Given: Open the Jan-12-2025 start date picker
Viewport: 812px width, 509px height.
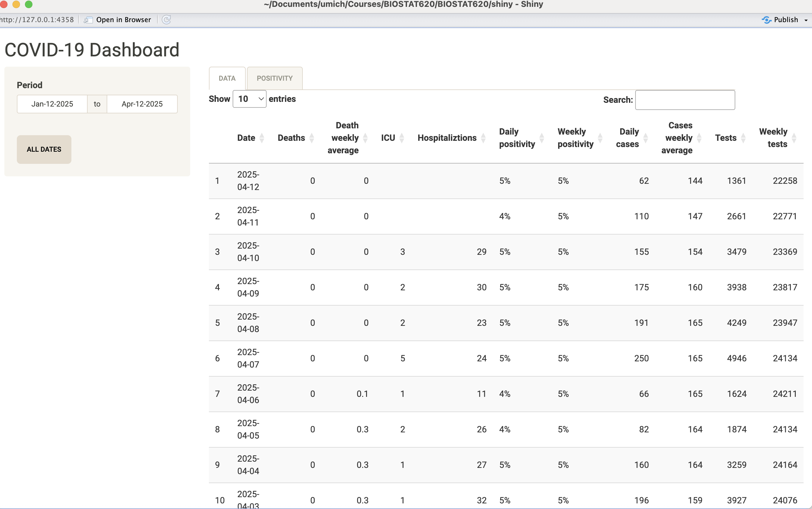Looking at the screenshot, I should pyautogui.click(x=52, y=104).
